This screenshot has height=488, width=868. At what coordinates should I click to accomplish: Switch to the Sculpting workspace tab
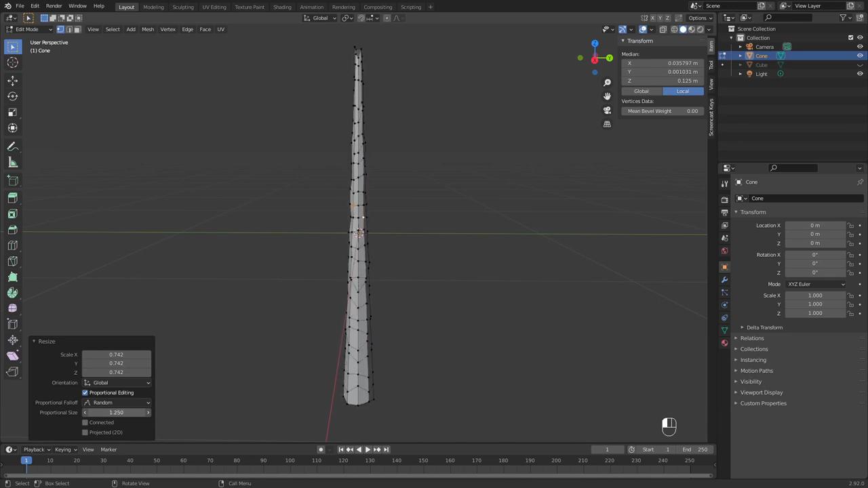[182, 7]
